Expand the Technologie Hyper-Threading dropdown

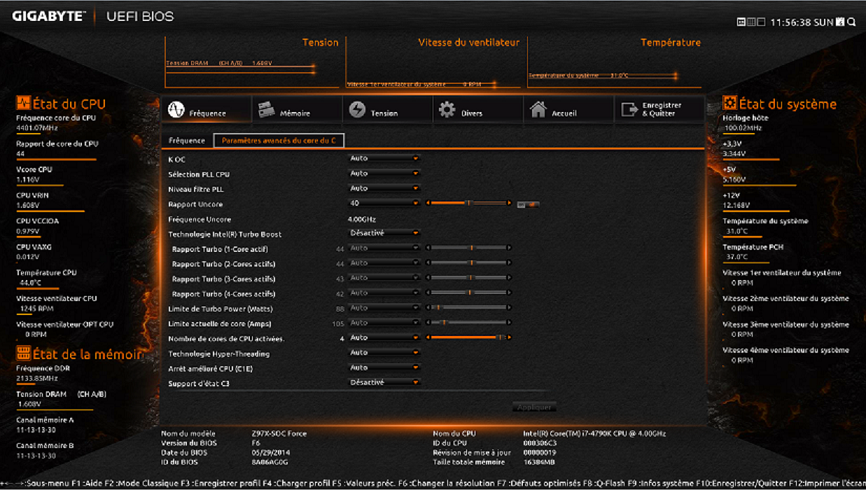[x=384, y=352]
